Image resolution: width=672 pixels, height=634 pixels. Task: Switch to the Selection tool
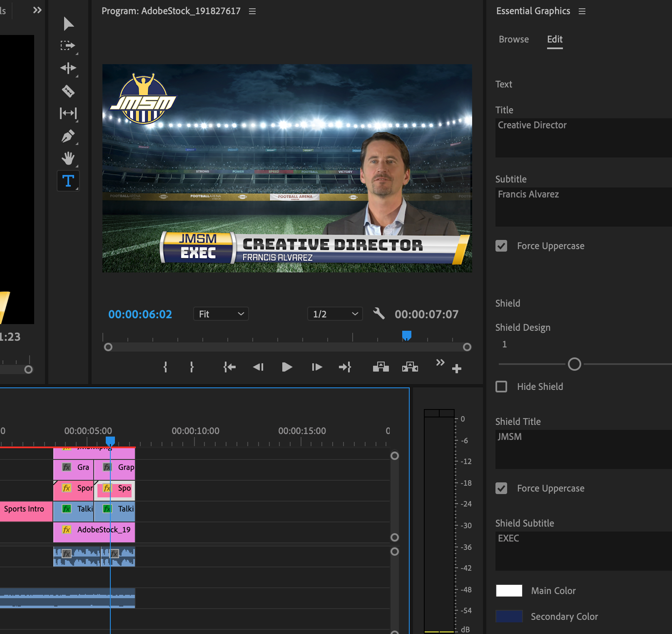68,24
